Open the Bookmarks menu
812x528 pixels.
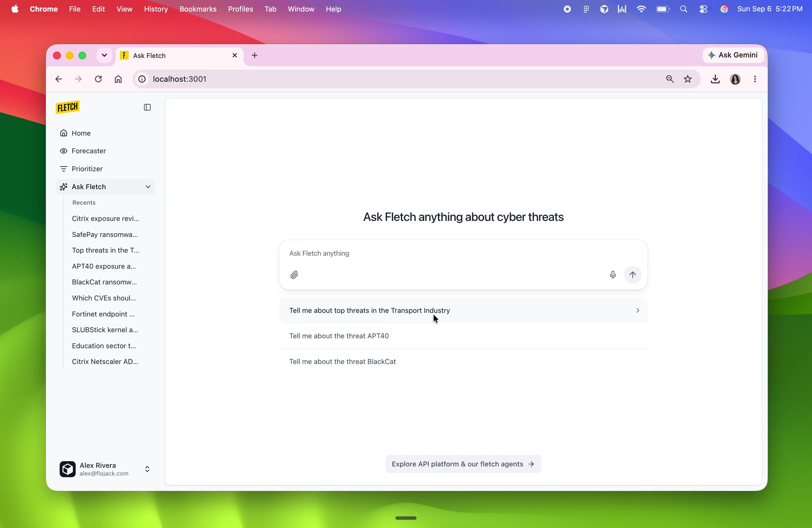198,9
